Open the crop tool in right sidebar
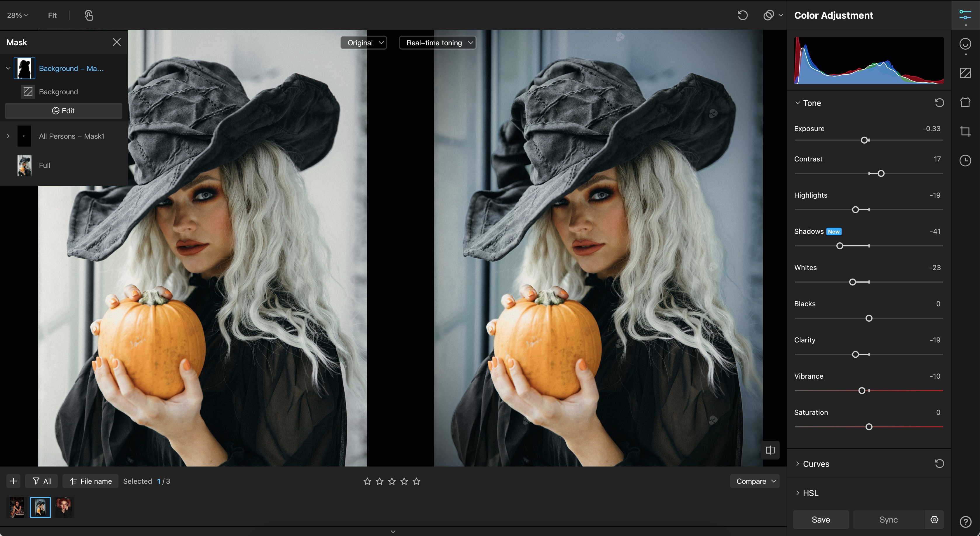The width and height of the screenshot is (980, 536). pos(965,131)
